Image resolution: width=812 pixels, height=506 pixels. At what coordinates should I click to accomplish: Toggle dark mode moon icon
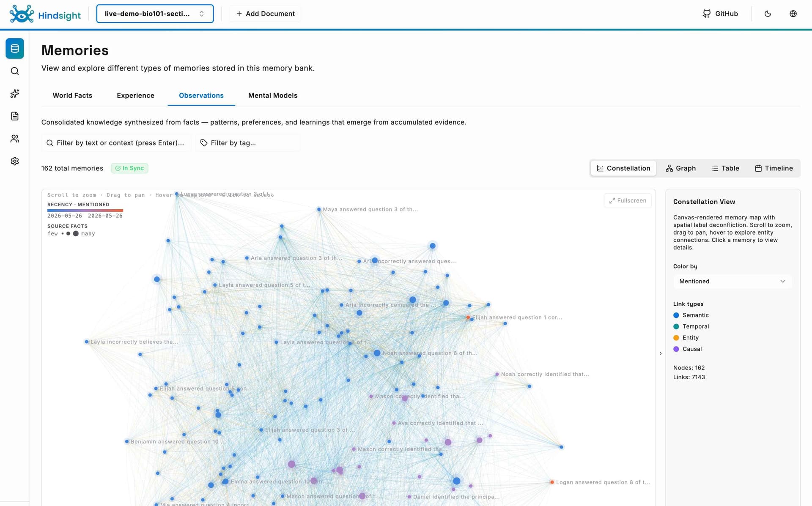point(768,14)
